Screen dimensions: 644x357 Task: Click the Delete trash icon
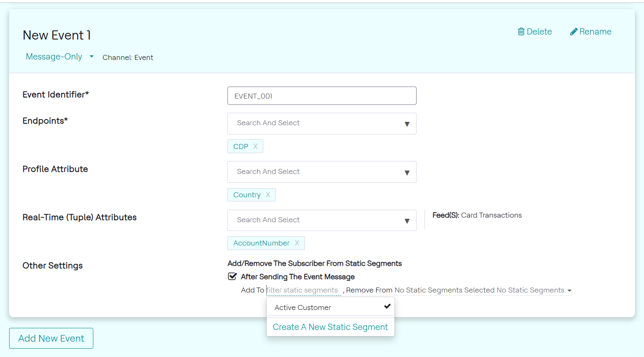[x=521, y=32]
